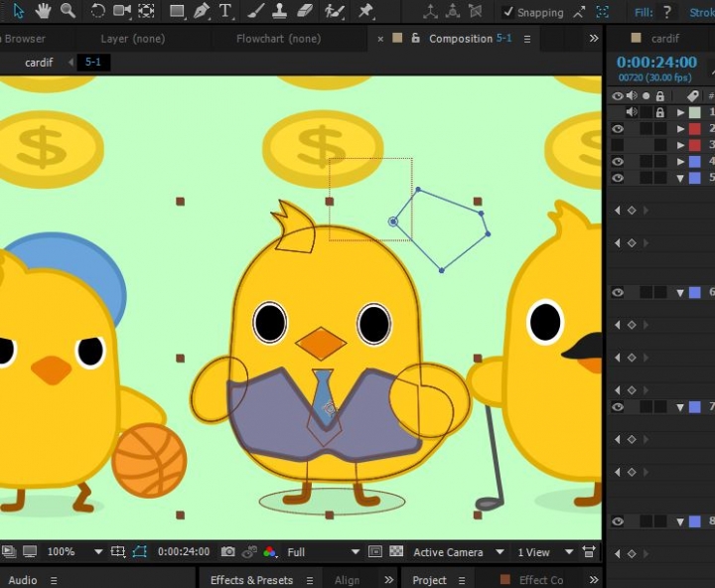Click the monitor preview icon in viewer footer
Viewport: 715px width, 588px height.
[30, 552]
